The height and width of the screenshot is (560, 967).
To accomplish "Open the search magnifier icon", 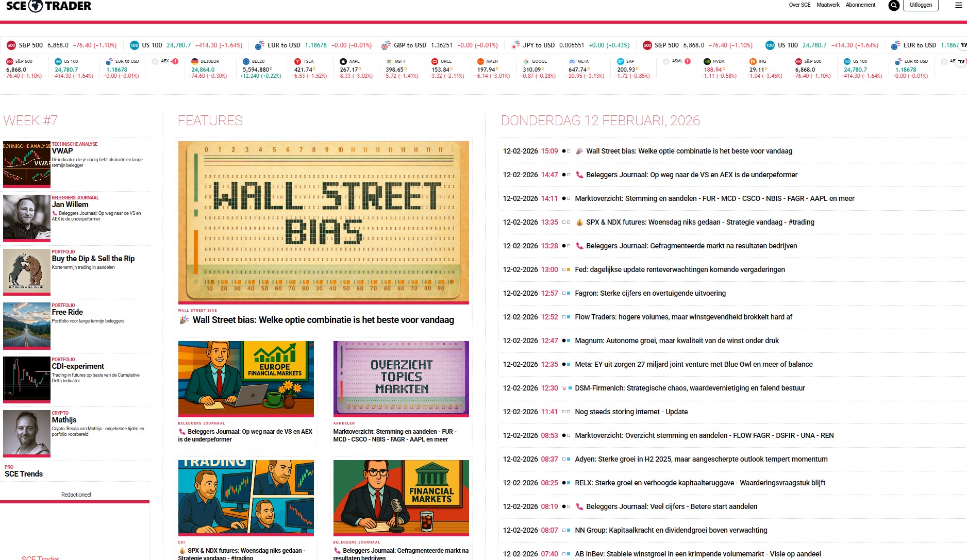I will (894, 5).
